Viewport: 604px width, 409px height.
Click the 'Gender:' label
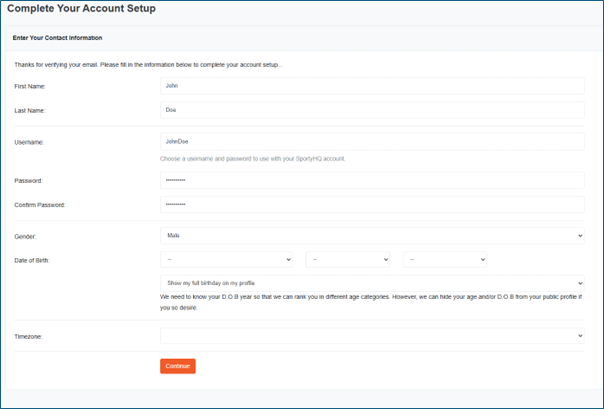click(x=25, y=236)
